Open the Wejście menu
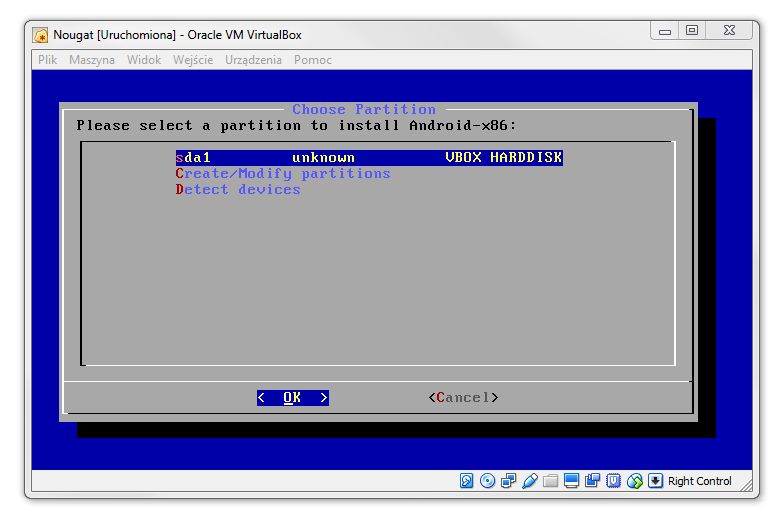Screen dimensions: 783x520 pos(193,60)
